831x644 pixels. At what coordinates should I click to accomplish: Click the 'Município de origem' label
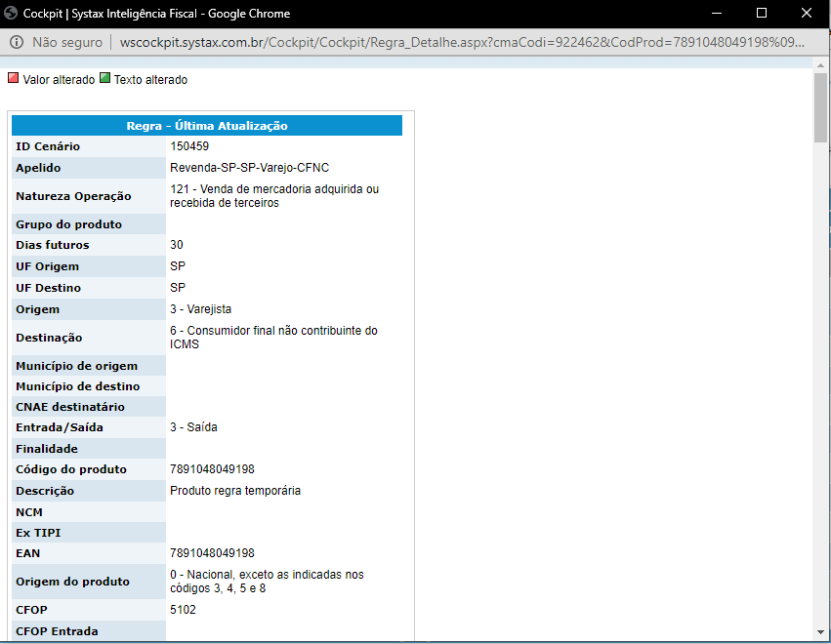76,366
